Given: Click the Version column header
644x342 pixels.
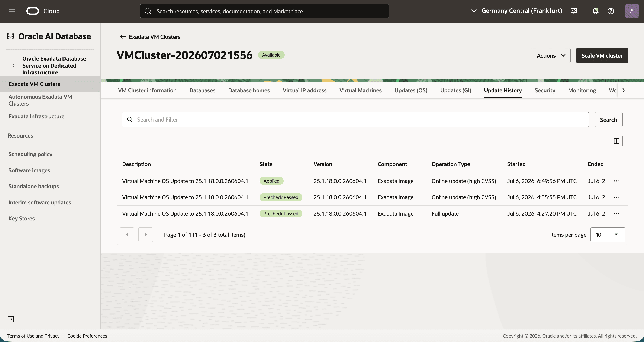Looking at the screenshot, I should pos(323,164).
